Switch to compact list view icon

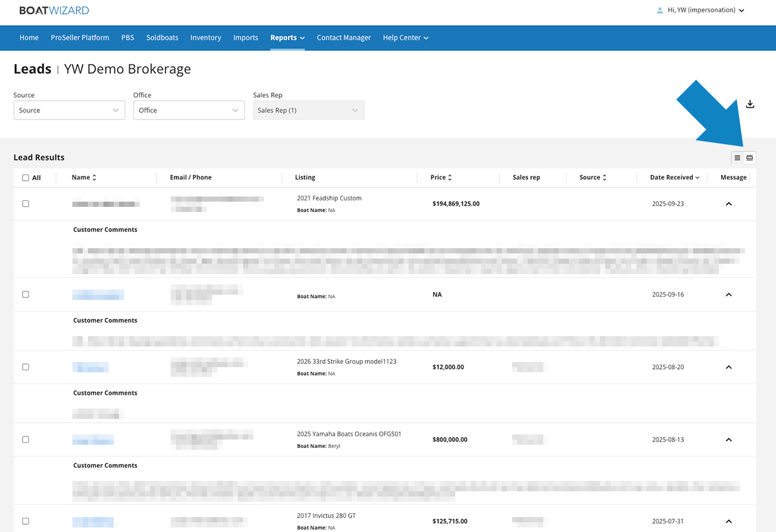737,158
